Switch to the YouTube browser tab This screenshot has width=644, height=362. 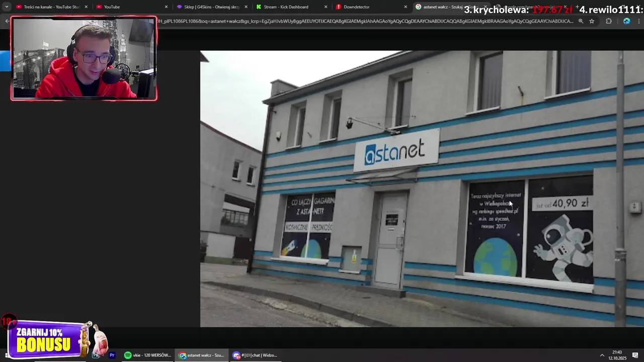tap(131, 7)
